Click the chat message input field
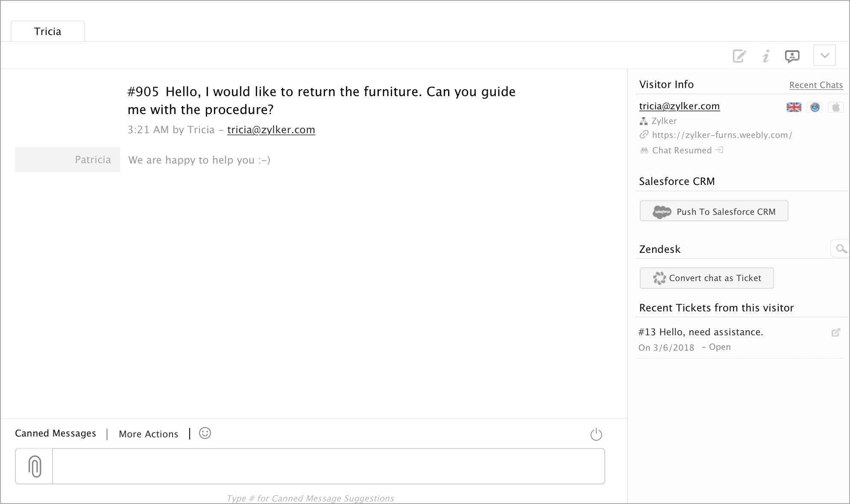 coord(328,466)
